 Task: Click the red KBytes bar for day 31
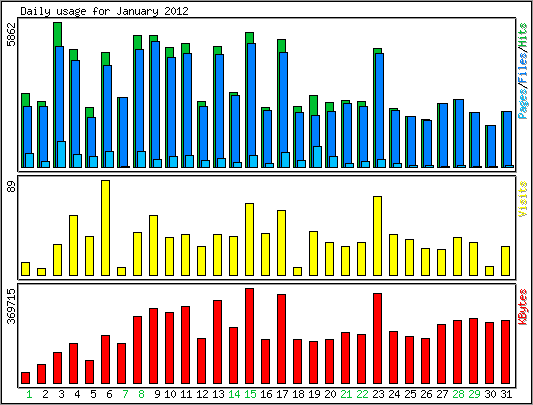pyautogui.click(x=505, y=352)
